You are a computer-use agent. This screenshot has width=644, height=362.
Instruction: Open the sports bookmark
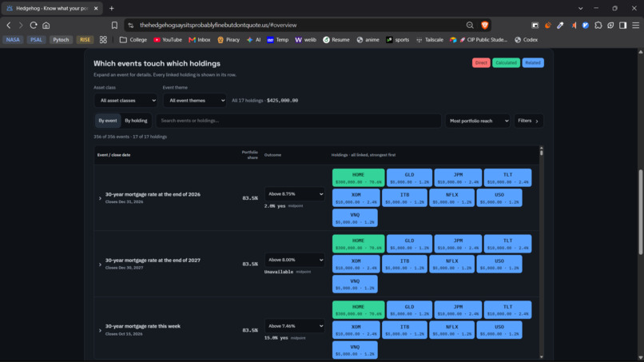(x=398, y=40)
